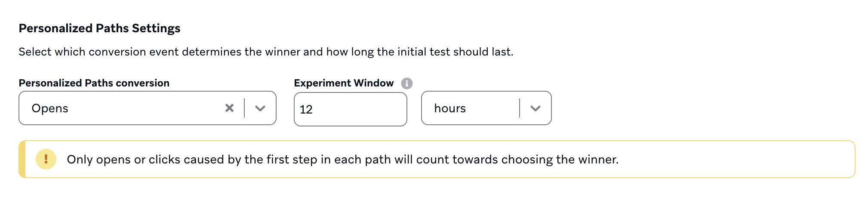Click the yellow exclamation warning icon
Screen dimensions: 868x197
46,159
